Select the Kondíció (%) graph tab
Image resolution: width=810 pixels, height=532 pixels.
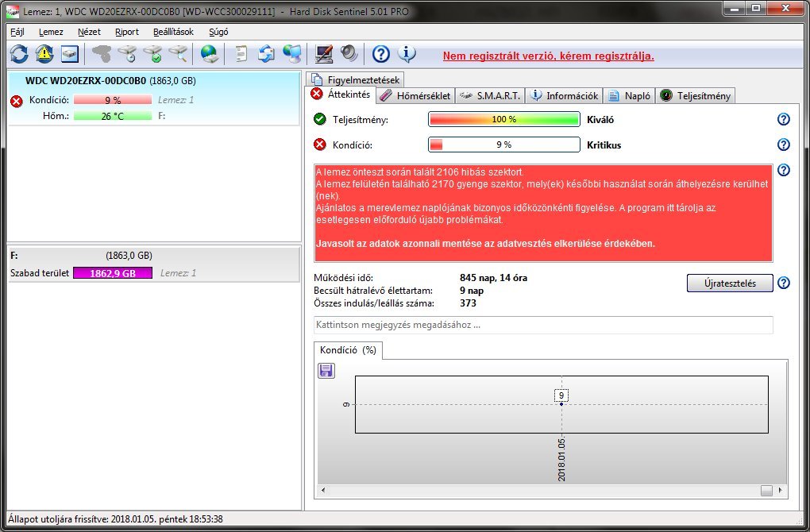pyautogui.click(x=348, y=350)
